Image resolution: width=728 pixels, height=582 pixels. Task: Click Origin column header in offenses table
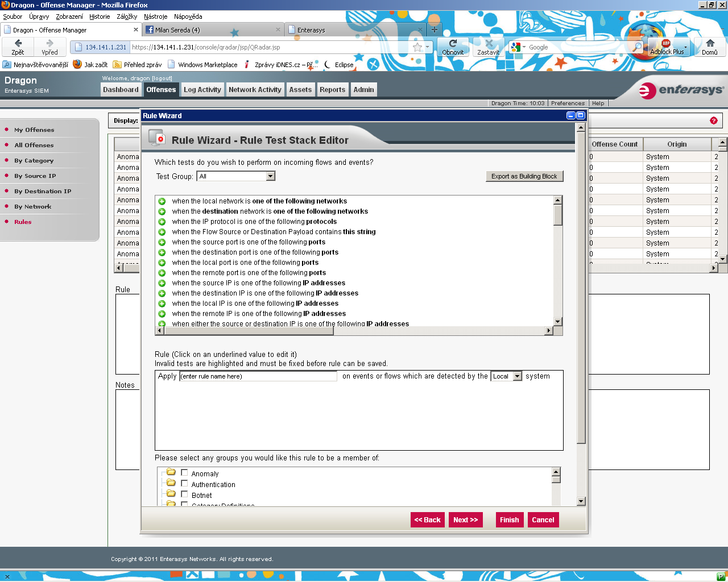(x=677, y=144)
